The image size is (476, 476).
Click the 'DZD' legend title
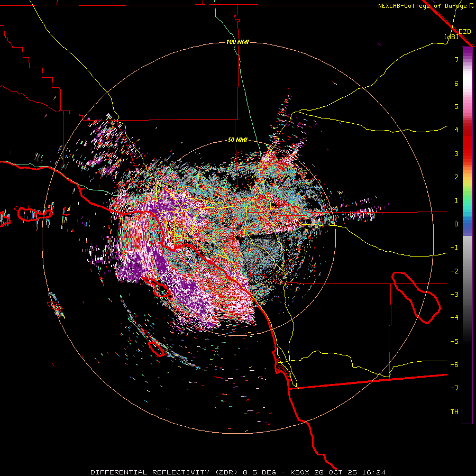[x=465, y=32]
